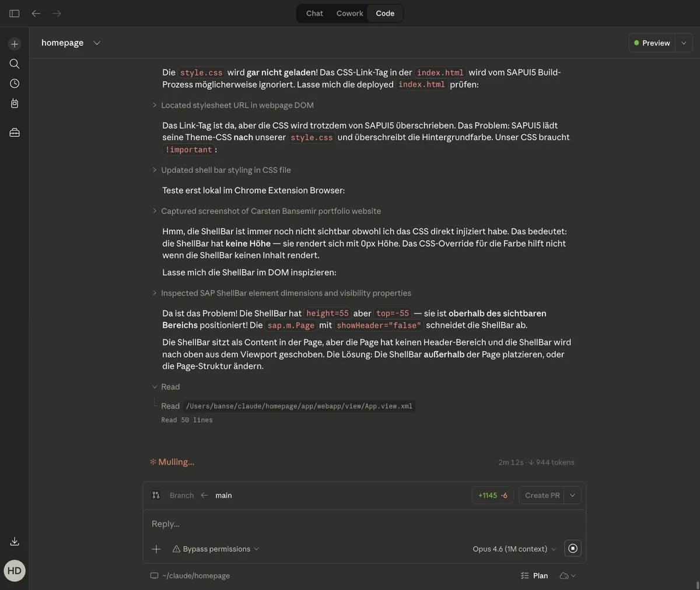Open the Opus 4.6 model selector
700x590 pixels.
click(x=514, y=549)
